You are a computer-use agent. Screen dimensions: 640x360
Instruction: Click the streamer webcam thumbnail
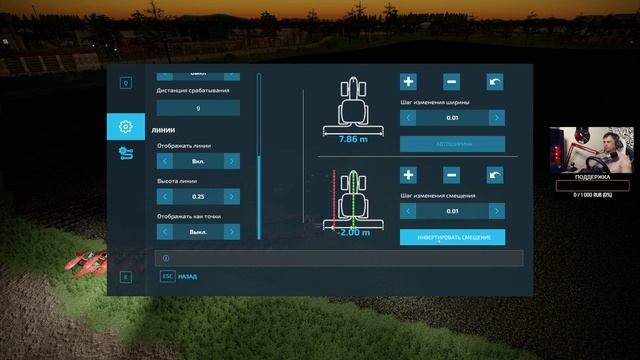tap(592, 150)
